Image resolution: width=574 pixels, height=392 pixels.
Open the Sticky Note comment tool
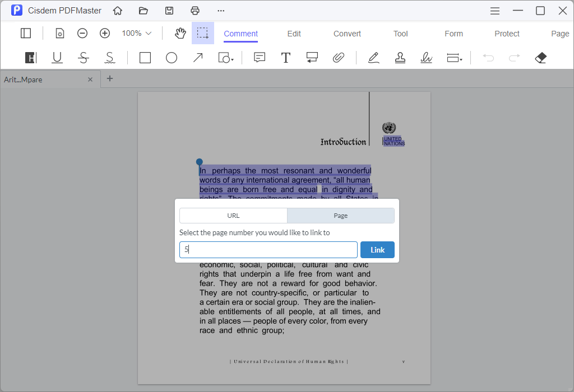tap(259, 57)
